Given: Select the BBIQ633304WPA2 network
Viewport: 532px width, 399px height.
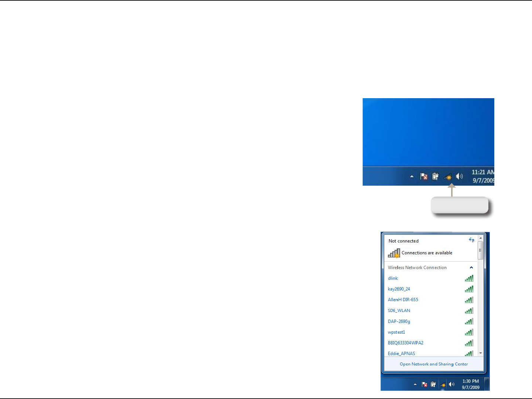Looking at the screenshot, I should tap(430, 343).
